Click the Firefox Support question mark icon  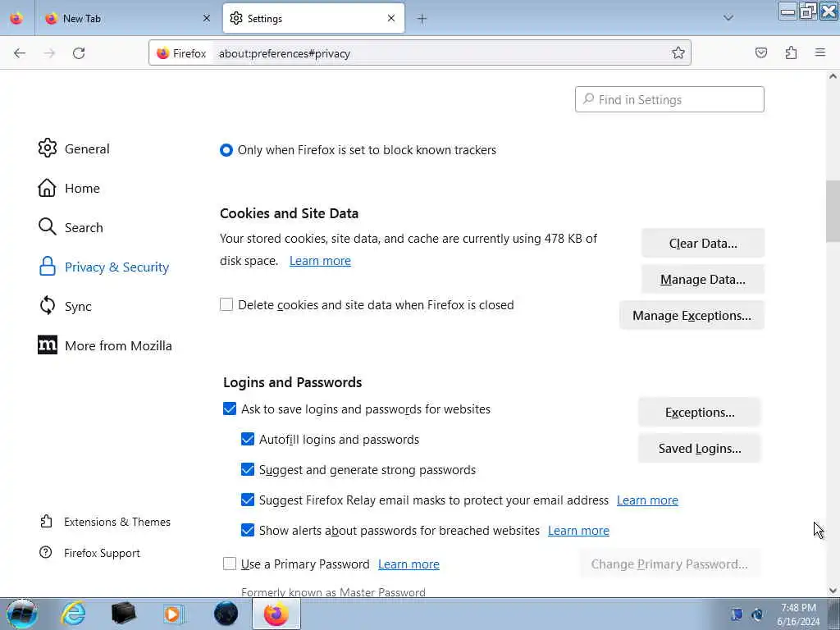tap(46, 552)
